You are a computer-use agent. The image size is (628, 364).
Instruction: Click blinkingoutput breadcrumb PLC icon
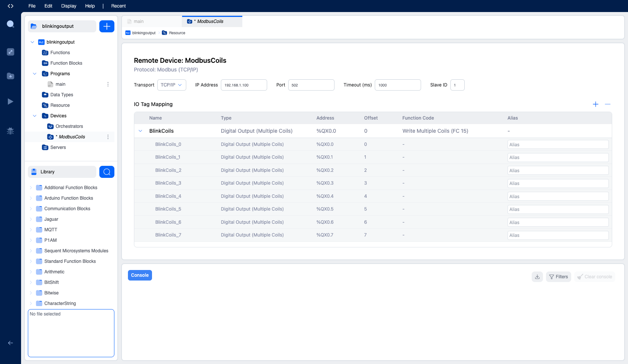[128, 33]
